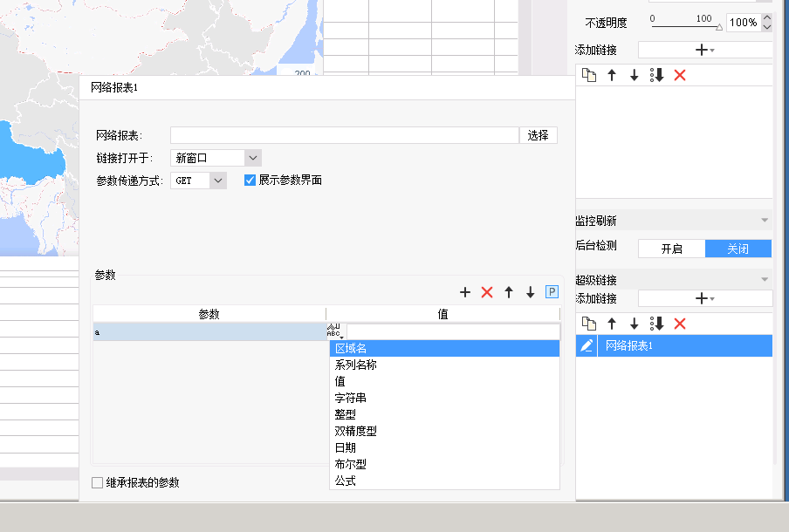Open 添加链接 dropdown under 超级链接
789x532 pixels.
point(705,298)
